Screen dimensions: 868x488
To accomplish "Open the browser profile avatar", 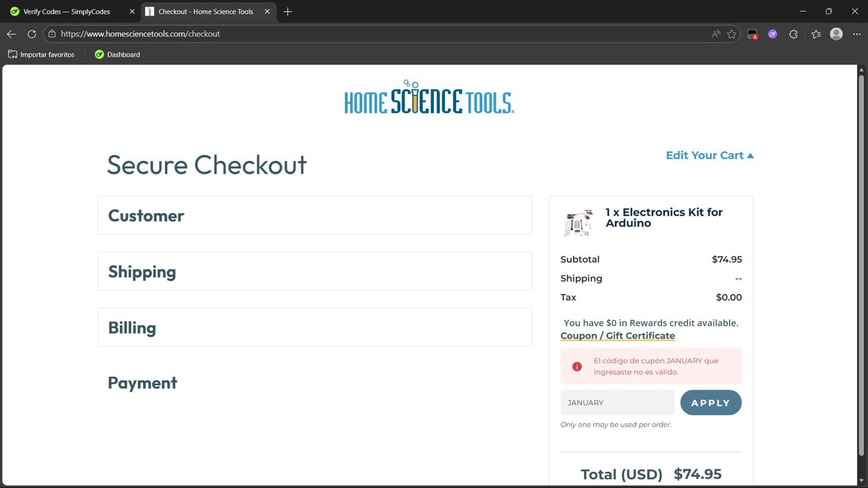I will (836, 34).
